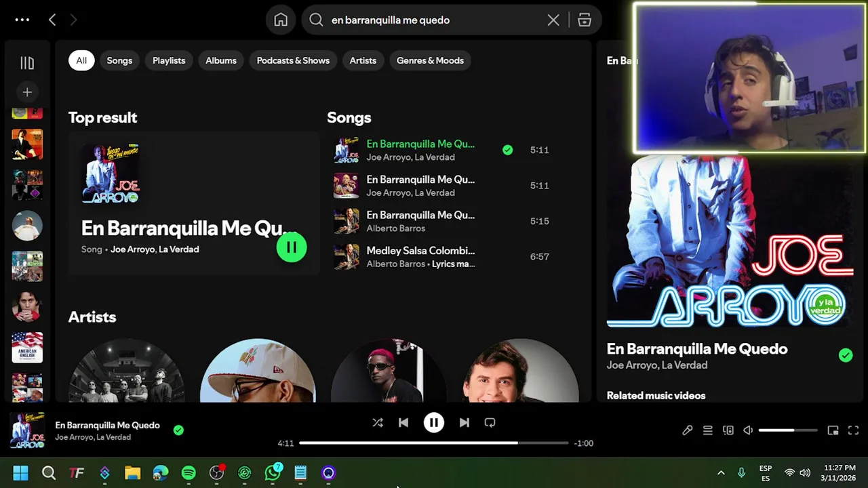This screenshot has height=488, width=868.
Task: Open the Spotify Home page
Action: (281, 20)
